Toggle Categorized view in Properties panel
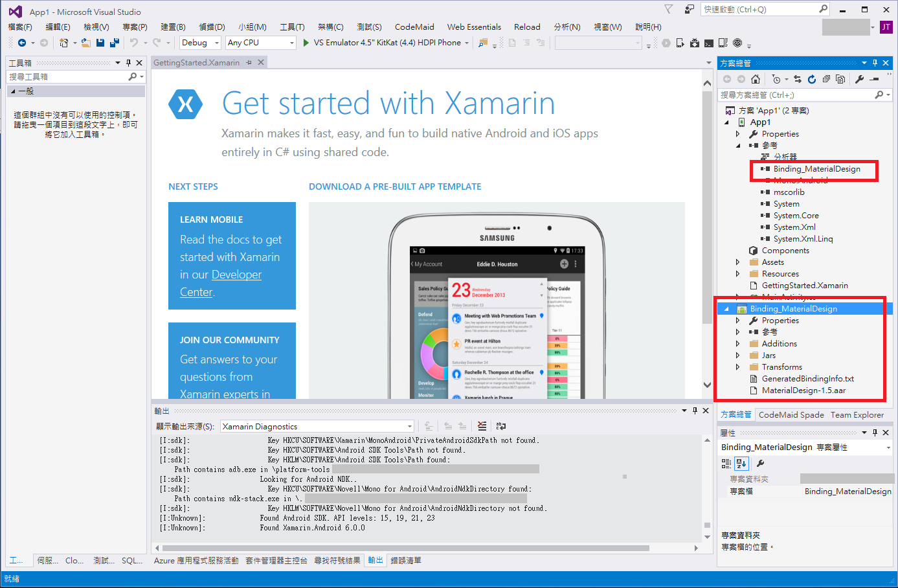The width and height of the screenshot is (898, 588). coord(726,464)
